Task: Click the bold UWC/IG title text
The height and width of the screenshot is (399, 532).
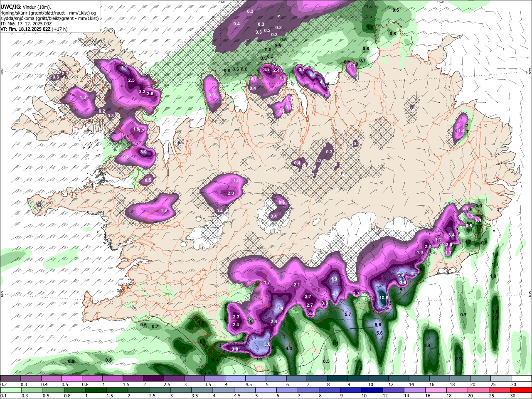Action: coord(10,7)
